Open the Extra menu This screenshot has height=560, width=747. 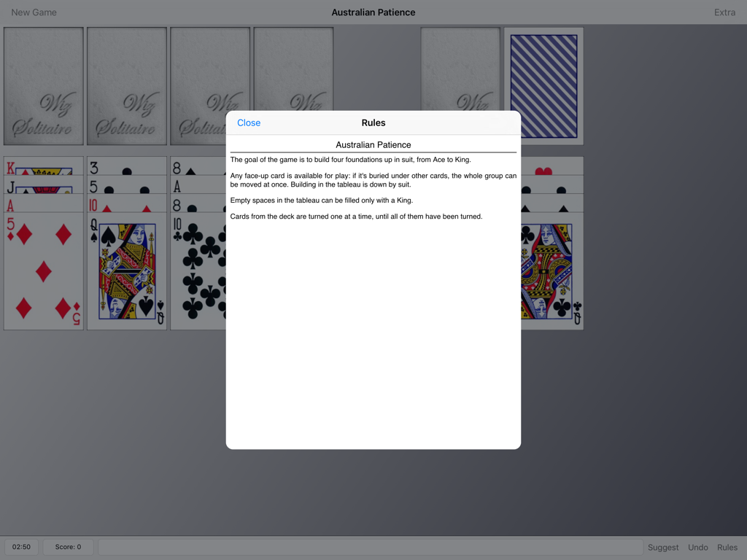[724, 12]
